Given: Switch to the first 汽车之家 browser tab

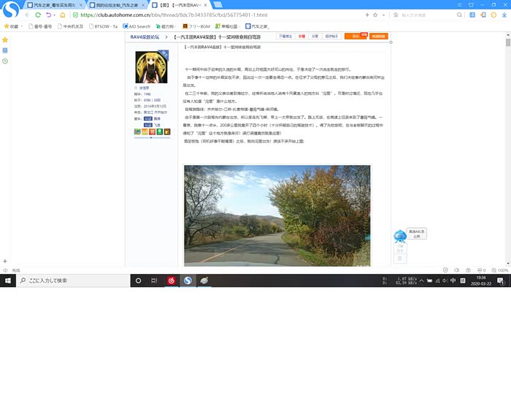Looking at the screenshot, I should [51, 4].
